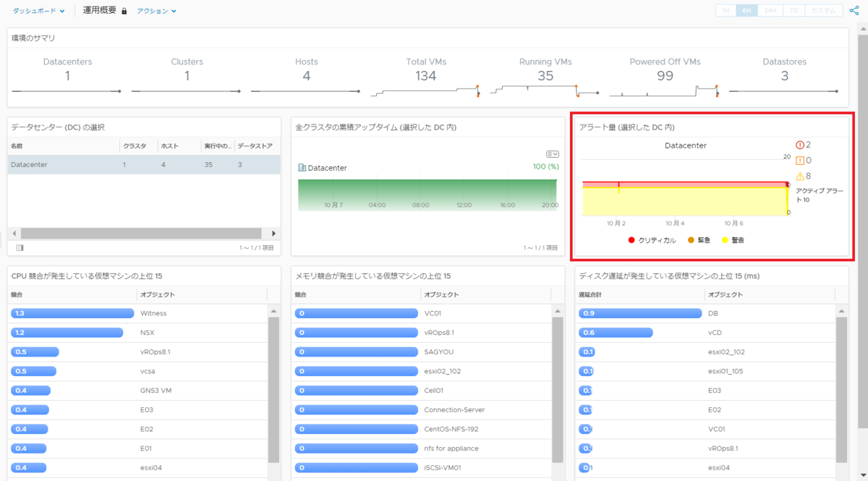Click right arrow of datacenter table scrollbar

(273, 234)
